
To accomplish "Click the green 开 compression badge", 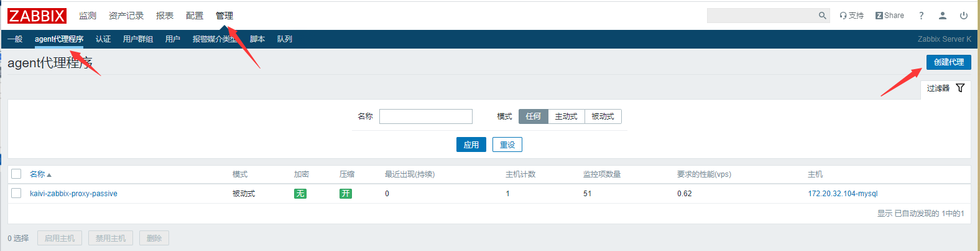I will pyautogui.click(x=346, y=194).
